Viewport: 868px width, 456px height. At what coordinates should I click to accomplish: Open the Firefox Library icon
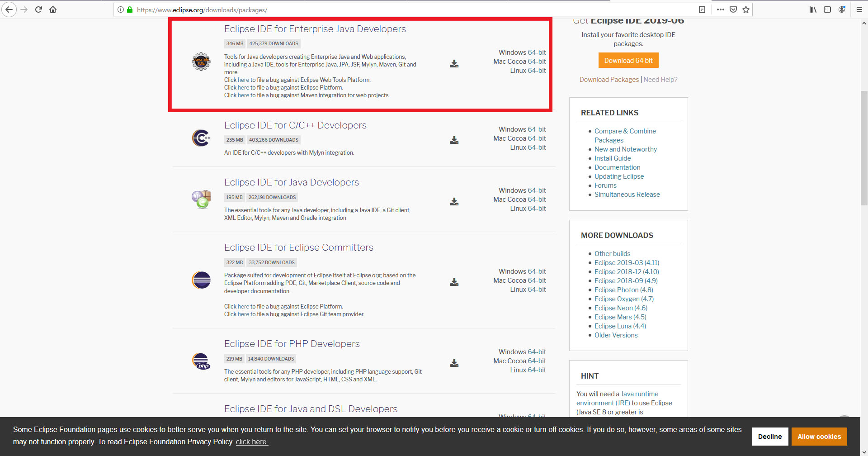813,9
